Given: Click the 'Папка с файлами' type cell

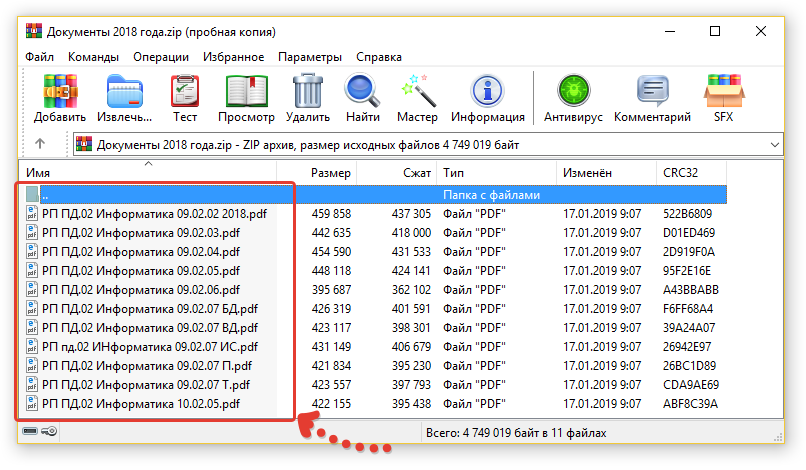Looking at the screenshot, I should (491, 195).
